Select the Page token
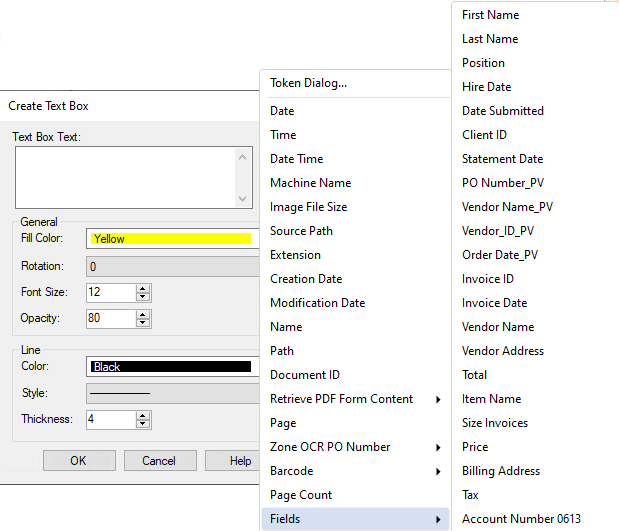Viewport: 619px width, 531px height. [355, 423]
